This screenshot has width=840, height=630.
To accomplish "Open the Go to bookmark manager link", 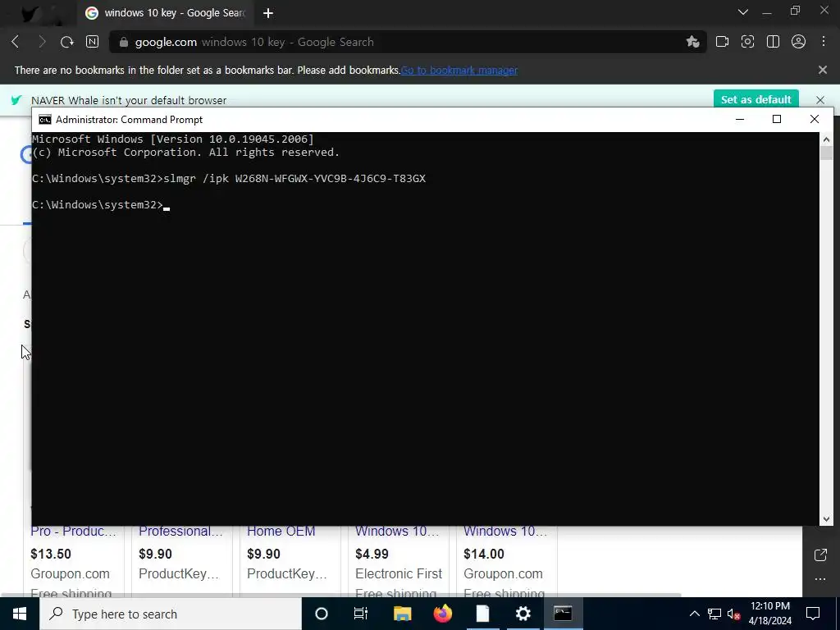I will click(459, 71).
